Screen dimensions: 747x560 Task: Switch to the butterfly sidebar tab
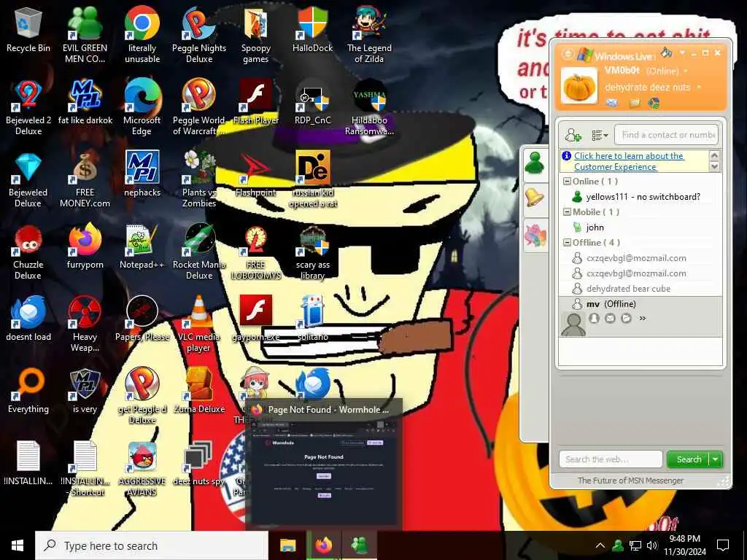pyautogui.click(x=535, y=236)
